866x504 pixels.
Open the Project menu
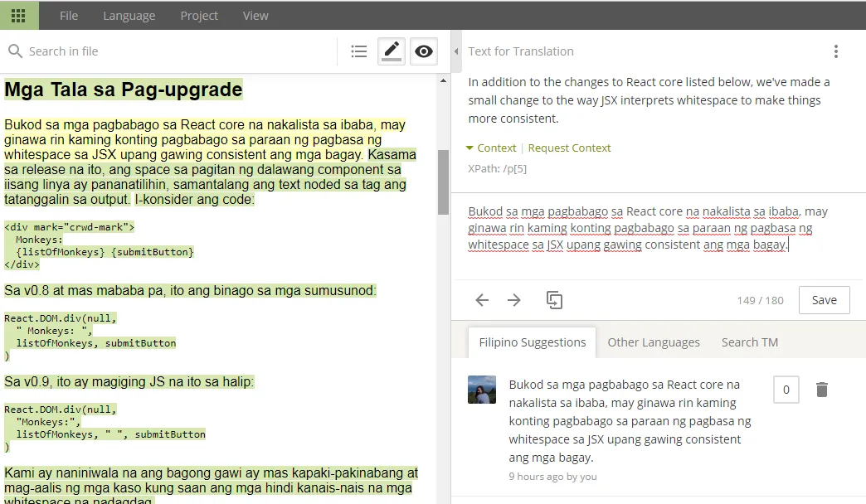199,16
